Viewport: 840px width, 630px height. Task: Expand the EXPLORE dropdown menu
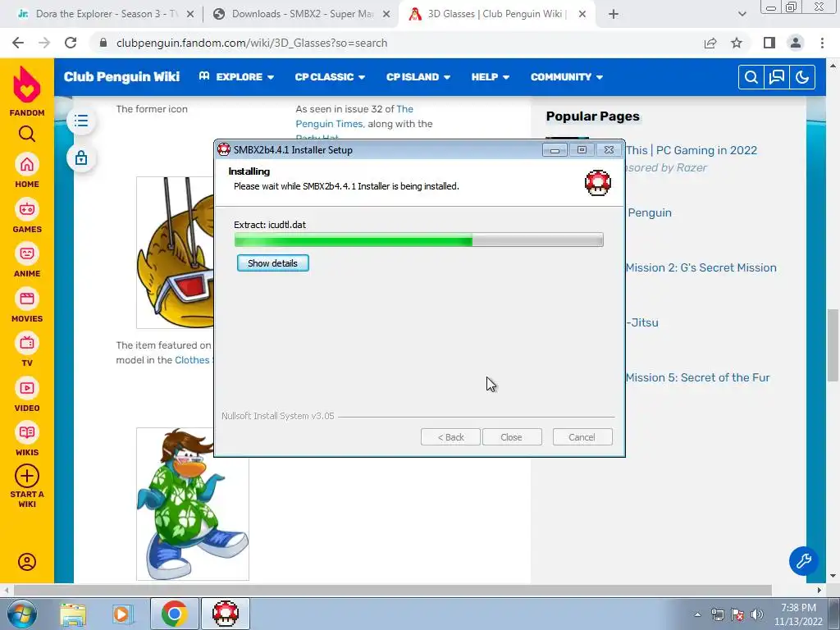(x=236, y=76)
